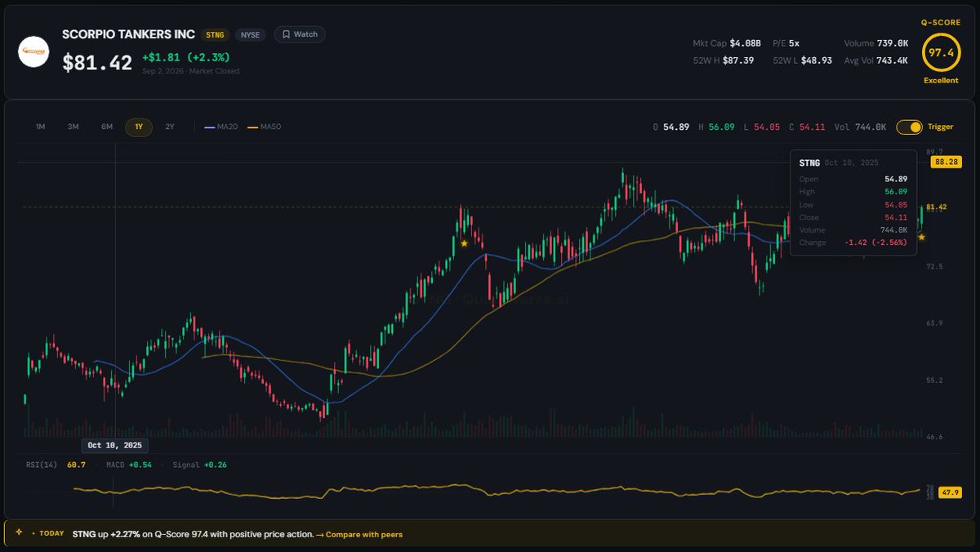Click the MACD +0.54 indicator
980x552 pixels.
(128, 465)
